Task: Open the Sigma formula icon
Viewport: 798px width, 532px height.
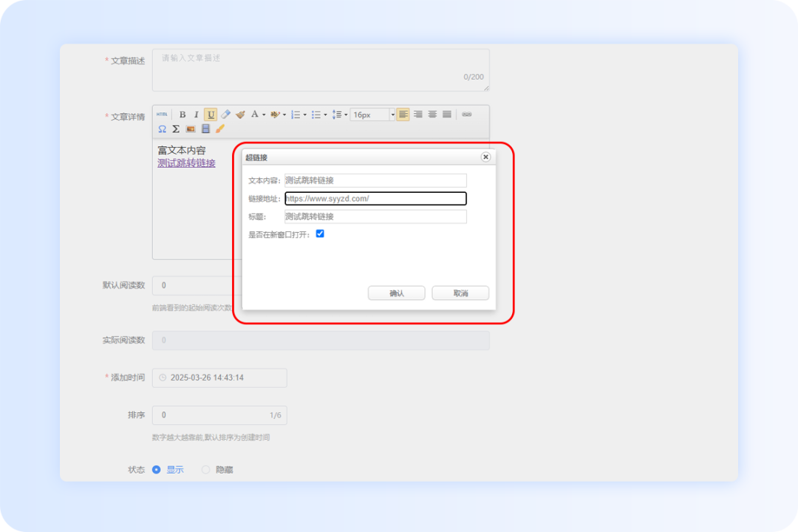Action: pyautogui.click(x=176, y=129)
